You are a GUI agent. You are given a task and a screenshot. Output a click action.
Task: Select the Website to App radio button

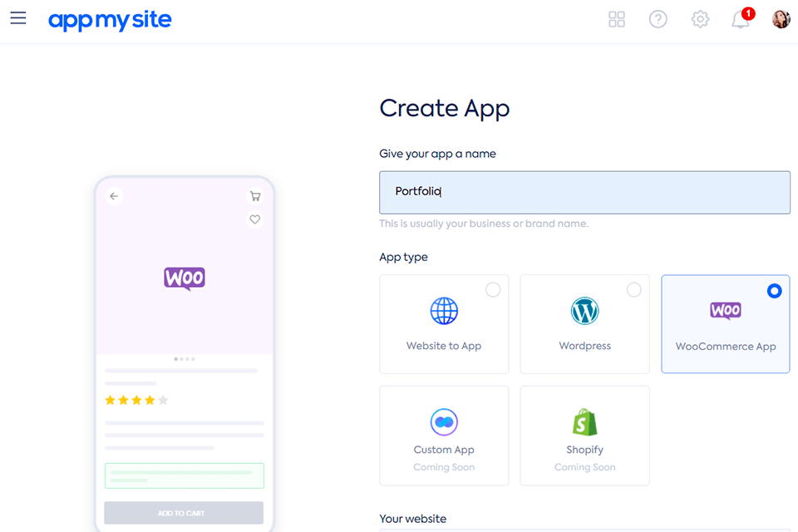coord(493,289)
